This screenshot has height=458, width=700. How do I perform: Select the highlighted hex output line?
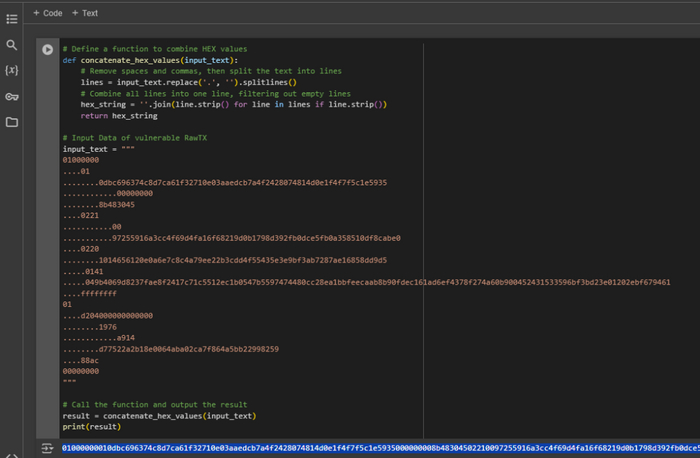point(380,449)
